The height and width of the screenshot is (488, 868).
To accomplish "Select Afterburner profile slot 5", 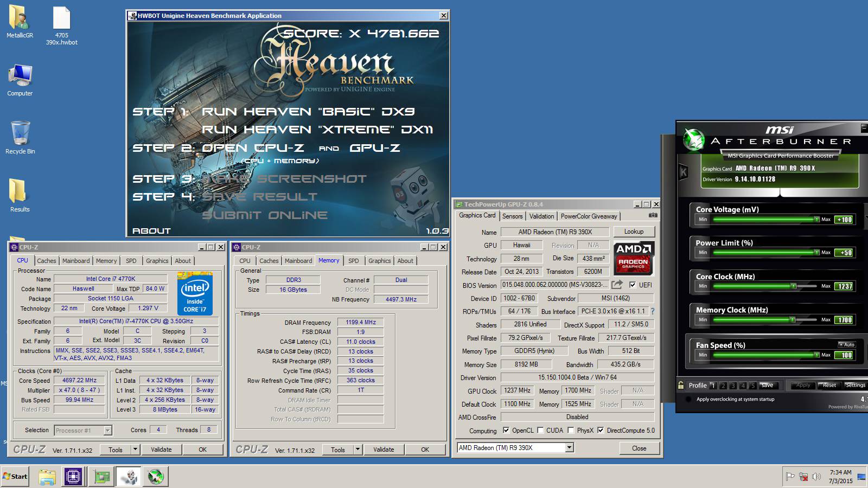I will point(752,386).
